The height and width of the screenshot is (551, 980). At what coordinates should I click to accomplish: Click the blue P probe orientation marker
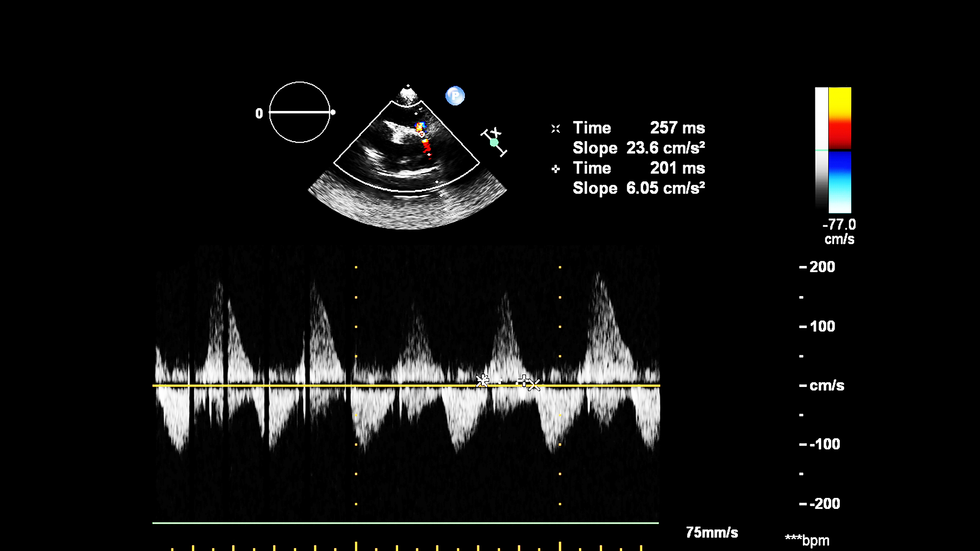tap(455, 96)
